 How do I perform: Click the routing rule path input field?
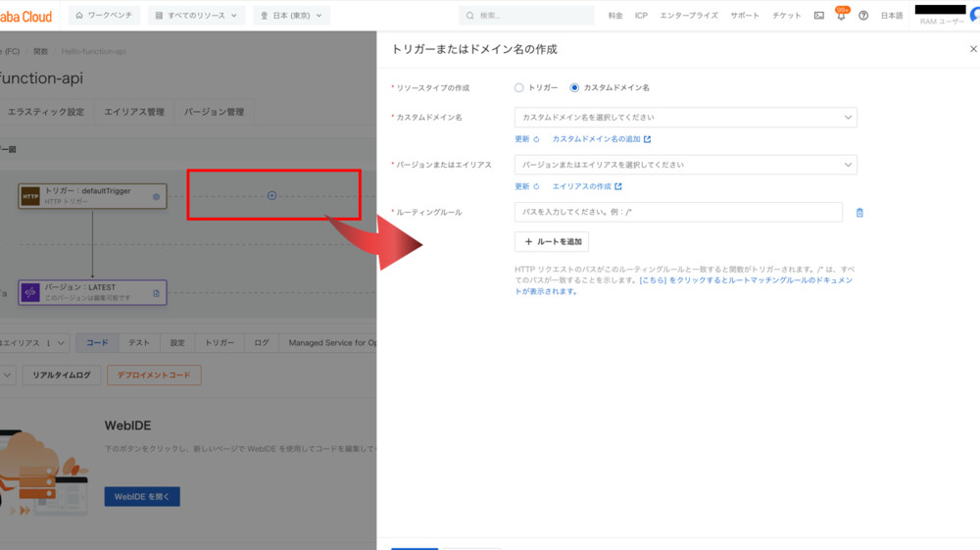(x=678, y=213)
